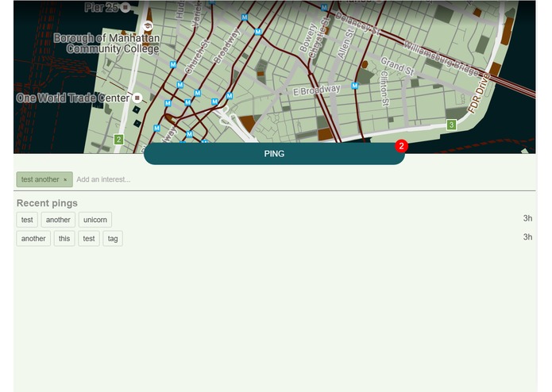Click the 3h timestamp on the 'this' row
This screenshot has width=552, height=392.
point(527,237)
